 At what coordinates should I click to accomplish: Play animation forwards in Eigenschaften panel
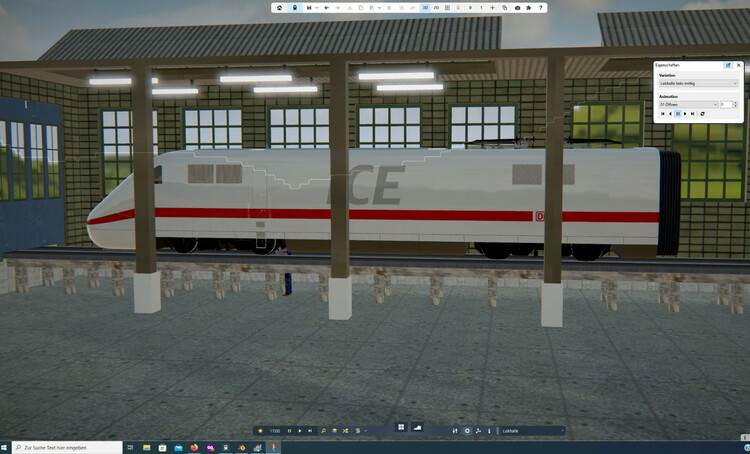point(685,114)
